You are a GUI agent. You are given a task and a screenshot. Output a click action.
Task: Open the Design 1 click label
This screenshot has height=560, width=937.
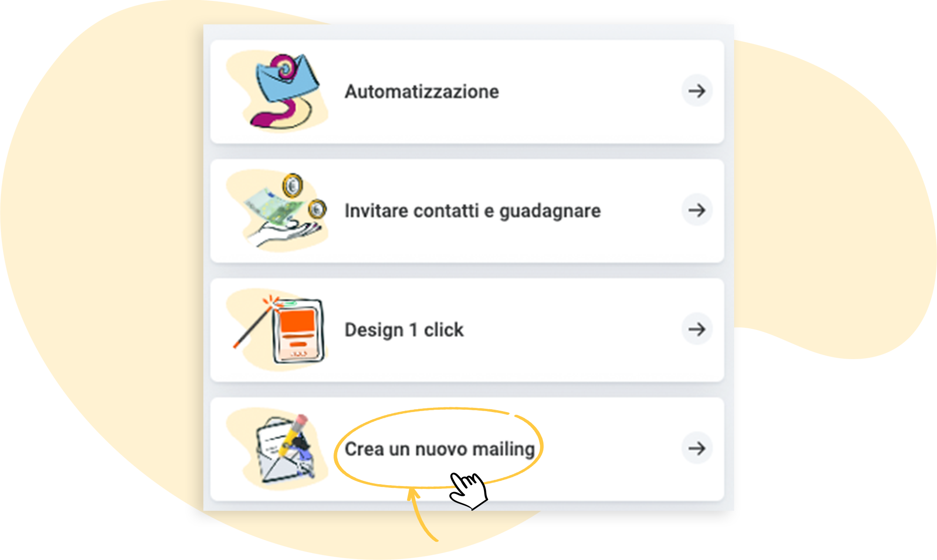click(x=404, y=330)
